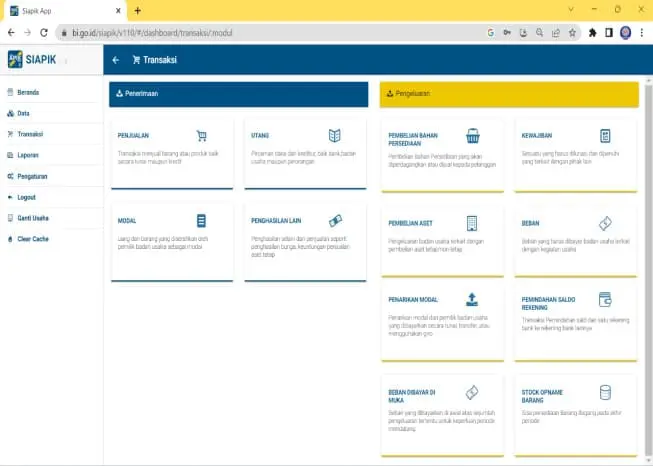The image size is (653, 466).
Task: Open the BEBAN DIBAYAR DI MUKA card title
Action: (x=411, y=396)
